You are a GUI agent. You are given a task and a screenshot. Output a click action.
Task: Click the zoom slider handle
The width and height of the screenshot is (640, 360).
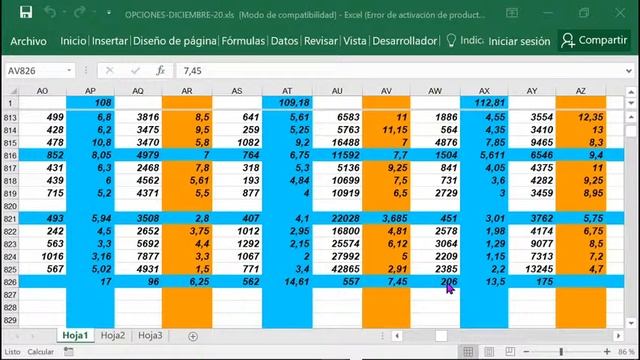tap(561, 351)
